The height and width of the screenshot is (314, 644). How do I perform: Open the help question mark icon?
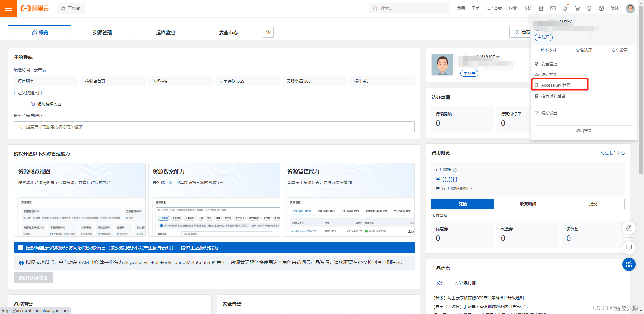(x=601, y=8)
